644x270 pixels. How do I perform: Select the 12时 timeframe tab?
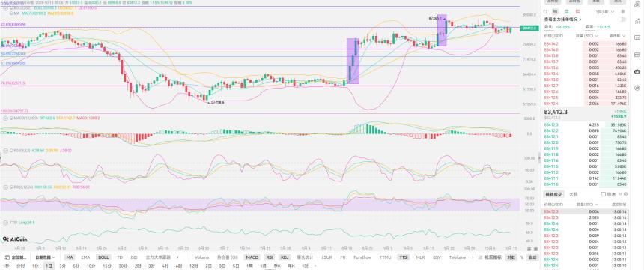click(193, 266)
